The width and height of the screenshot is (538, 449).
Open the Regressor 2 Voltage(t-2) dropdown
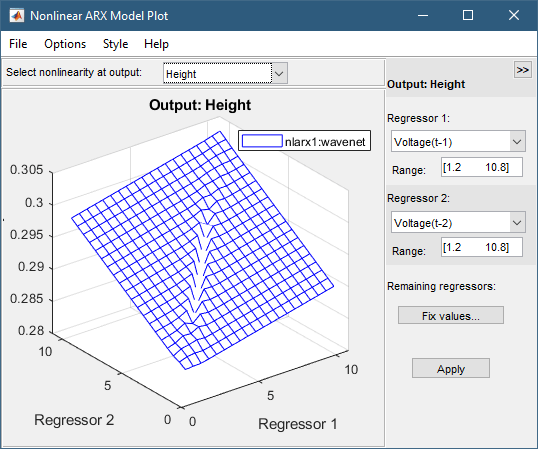tap(458, 222)
